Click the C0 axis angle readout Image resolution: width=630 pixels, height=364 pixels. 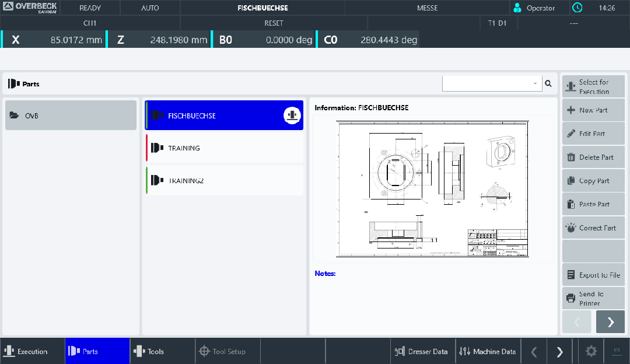pos(369,40)
